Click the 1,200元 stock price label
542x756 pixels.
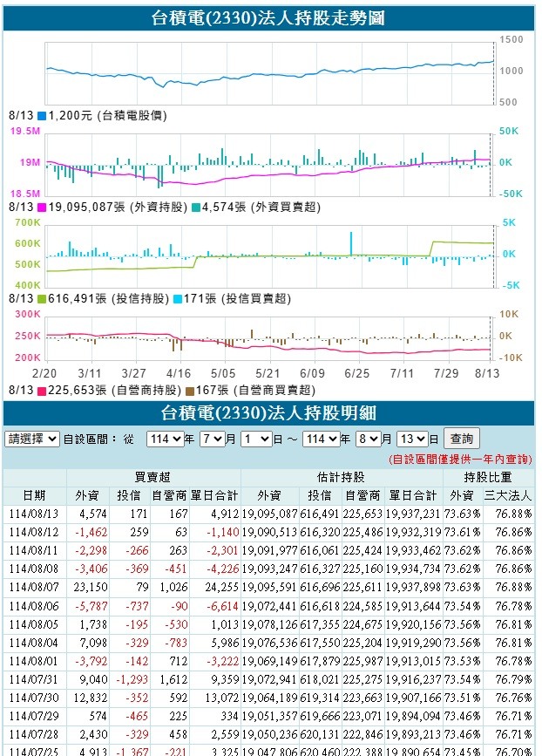click(71, 116)
